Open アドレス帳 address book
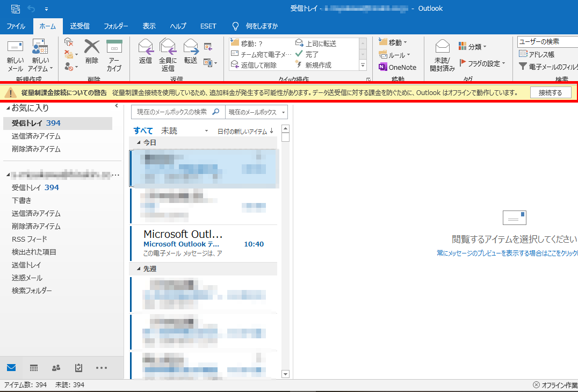Image resolution: width=578 pixels, height=392 pixels. click(536, 54)
